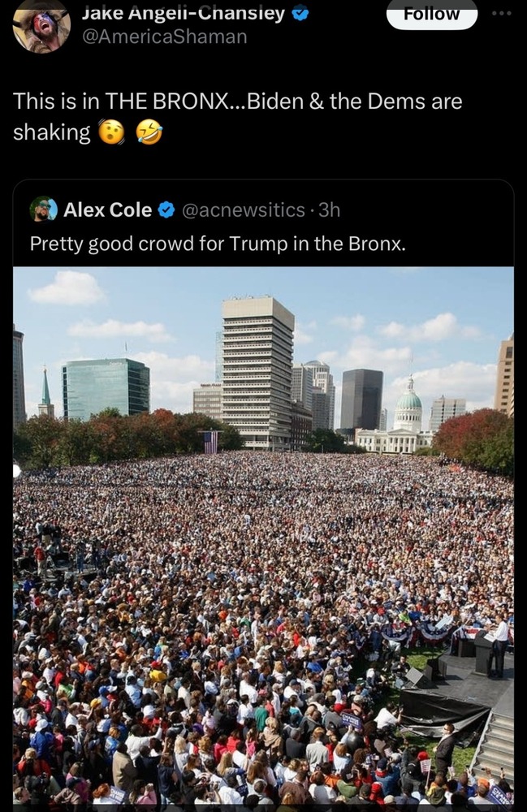Select the Jake Angeli-Chansley display name

[184, 13]
